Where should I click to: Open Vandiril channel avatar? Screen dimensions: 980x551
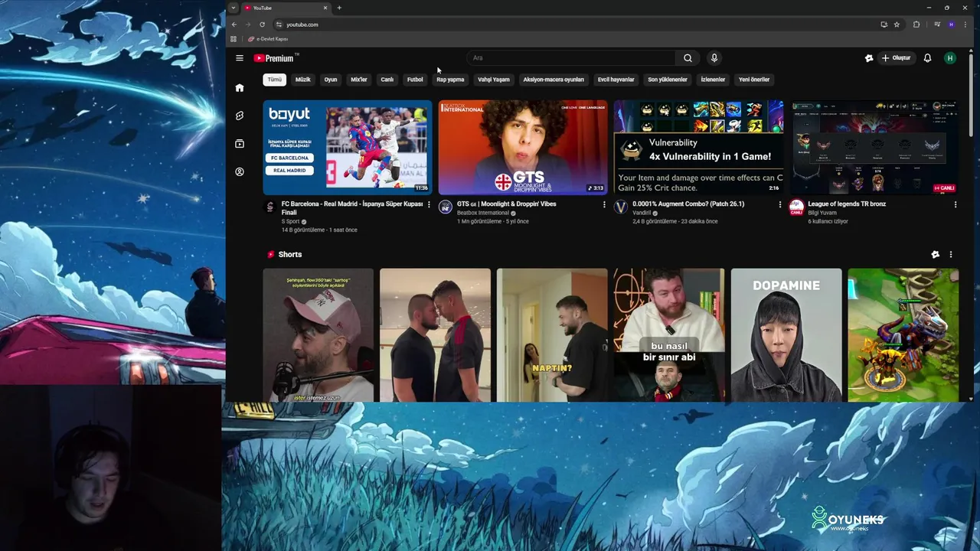point(621,207)
